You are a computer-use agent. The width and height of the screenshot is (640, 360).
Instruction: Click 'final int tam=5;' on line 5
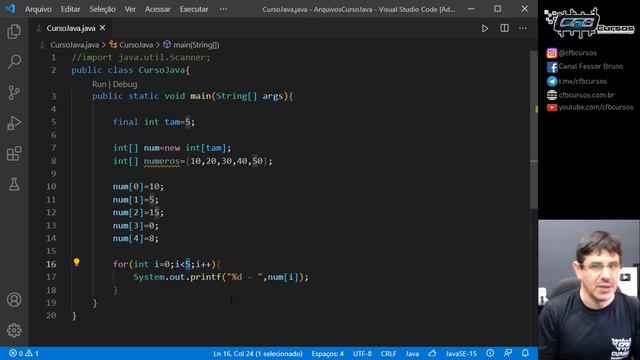pos(154,122)
